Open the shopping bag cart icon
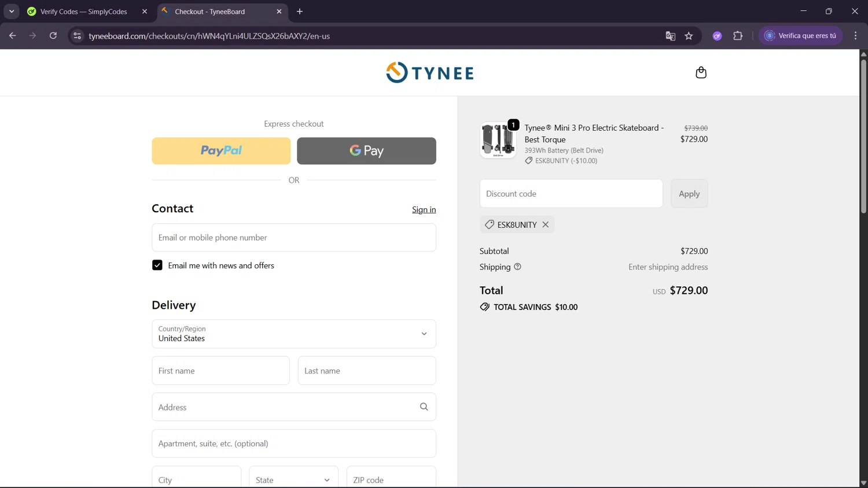This screenshot has height=488, width=868. pos(701,72)
